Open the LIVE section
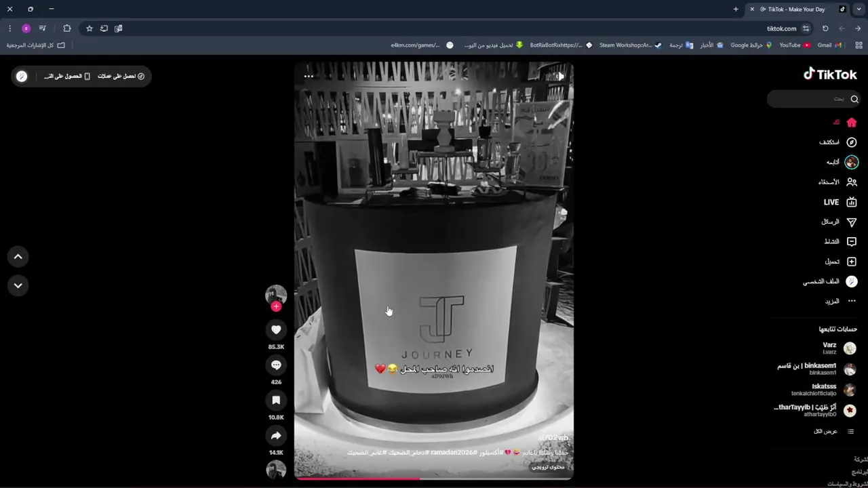868x488 pixels. click(841, 202)
